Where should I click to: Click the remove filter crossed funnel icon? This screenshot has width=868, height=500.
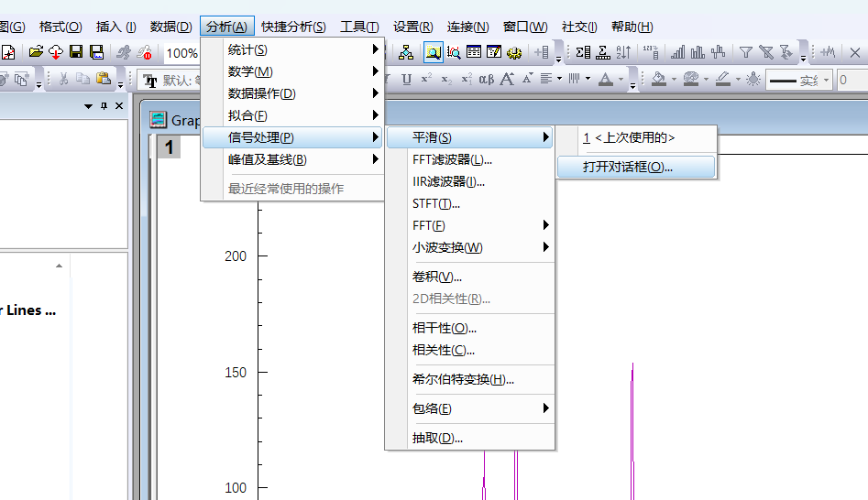click(x=766, y=52)
